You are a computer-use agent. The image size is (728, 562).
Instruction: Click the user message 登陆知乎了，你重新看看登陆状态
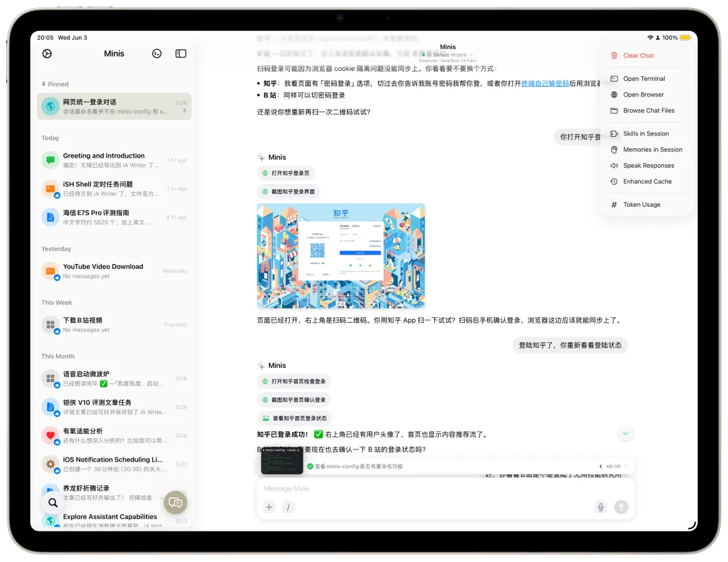570,345
